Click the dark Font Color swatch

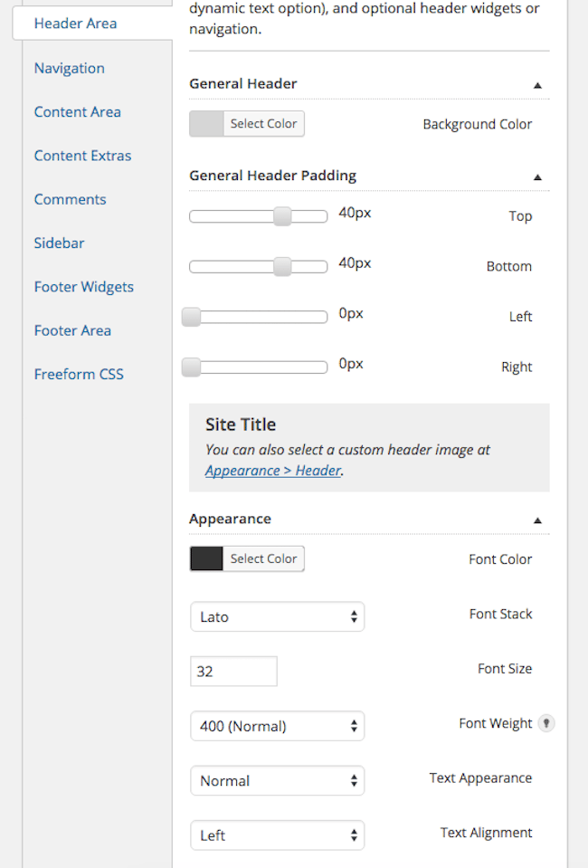pos(206,559)
